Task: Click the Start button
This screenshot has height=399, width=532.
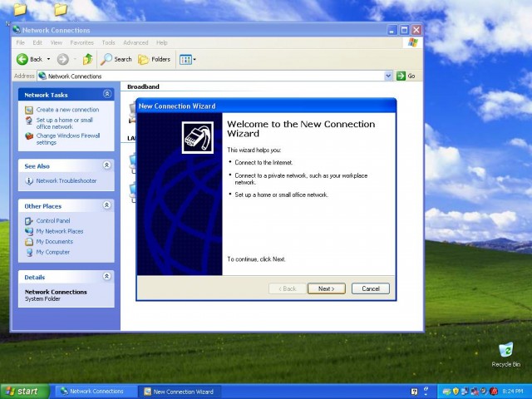Action: [x=25, y=392]
